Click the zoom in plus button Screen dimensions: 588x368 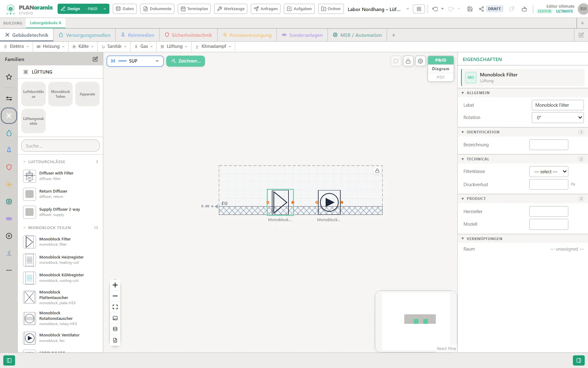click(x=115, y=285)
